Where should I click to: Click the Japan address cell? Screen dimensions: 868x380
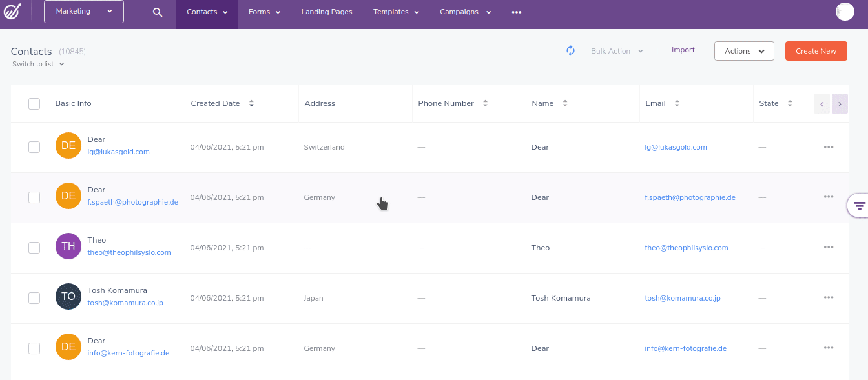313,298
